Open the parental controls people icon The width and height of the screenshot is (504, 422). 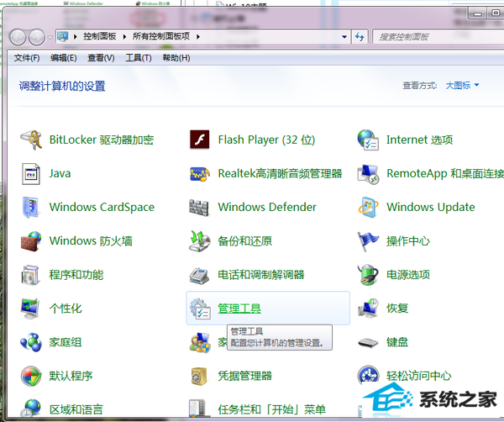pos(200,342)
